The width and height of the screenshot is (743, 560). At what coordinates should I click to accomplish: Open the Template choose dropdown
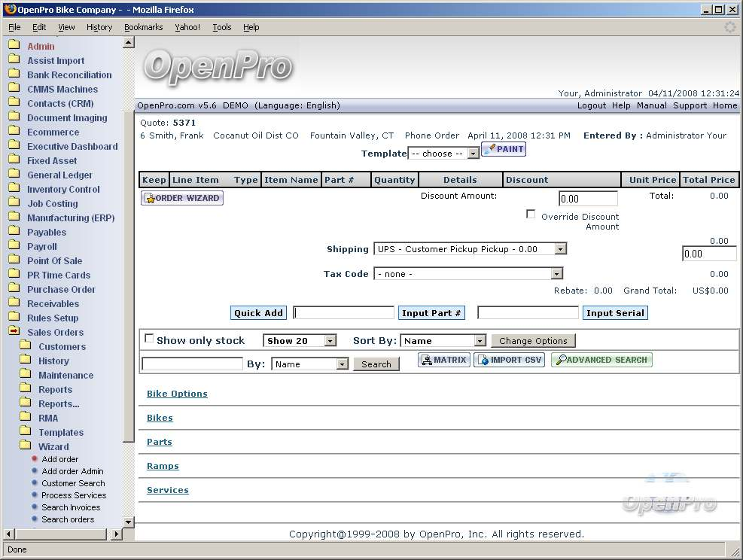pos(443,154)
